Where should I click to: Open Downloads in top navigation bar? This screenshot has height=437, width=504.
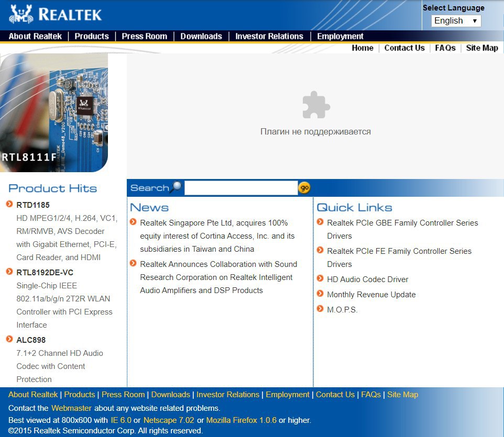201,36
